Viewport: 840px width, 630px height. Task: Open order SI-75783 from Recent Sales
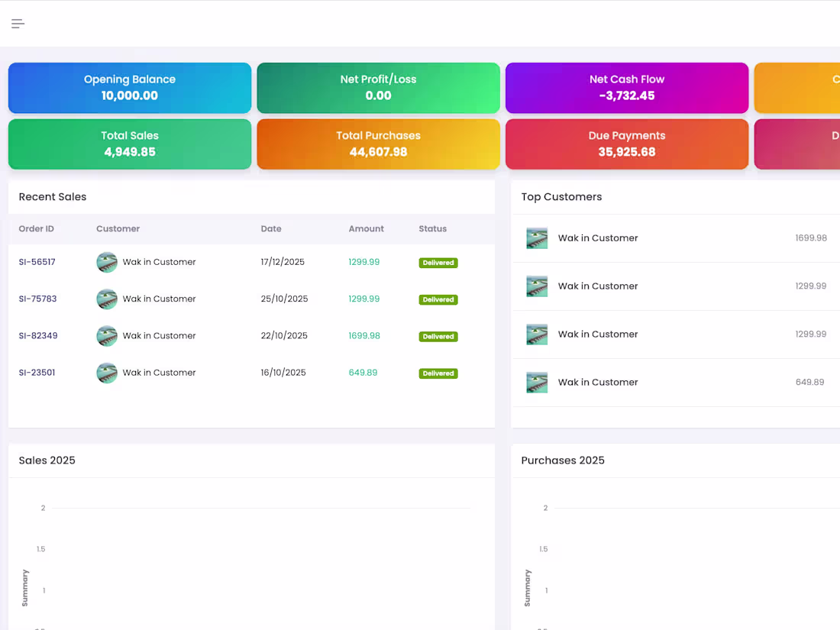click(x=37, y=299)
